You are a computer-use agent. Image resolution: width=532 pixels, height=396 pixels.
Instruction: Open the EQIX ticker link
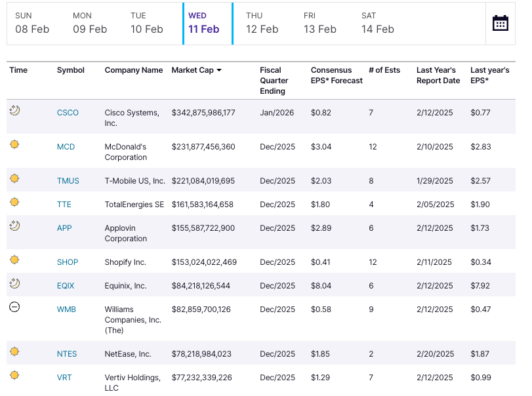point(66,285)
